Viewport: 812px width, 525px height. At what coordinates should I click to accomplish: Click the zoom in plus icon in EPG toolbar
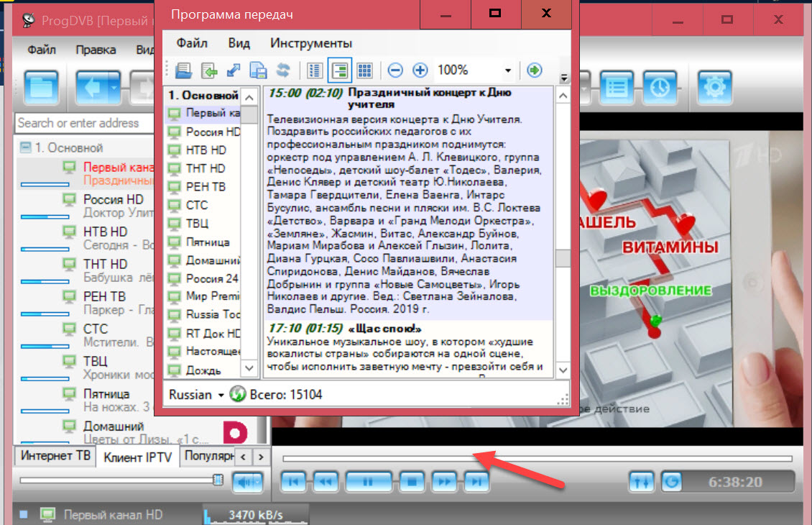(x=420, y=70)
